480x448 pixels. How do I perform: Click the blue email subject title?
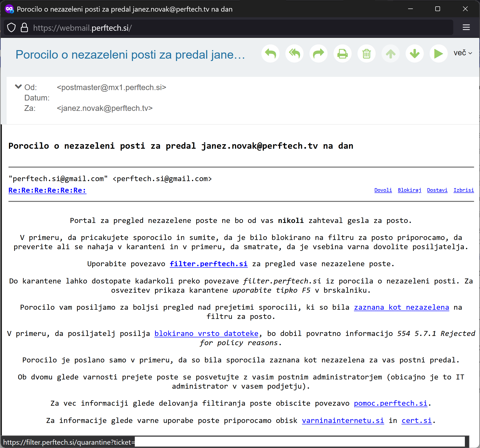tap(130, 55)
